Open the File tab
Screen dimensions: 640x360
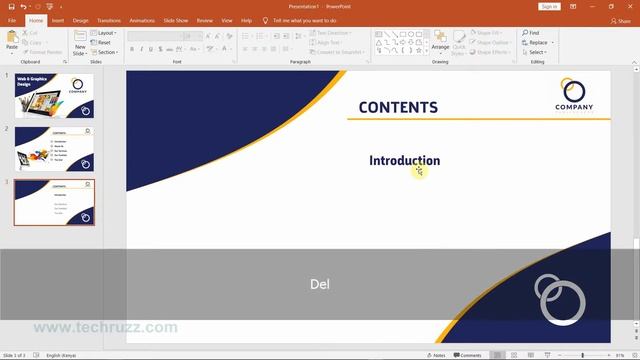(x=12, y=20)
